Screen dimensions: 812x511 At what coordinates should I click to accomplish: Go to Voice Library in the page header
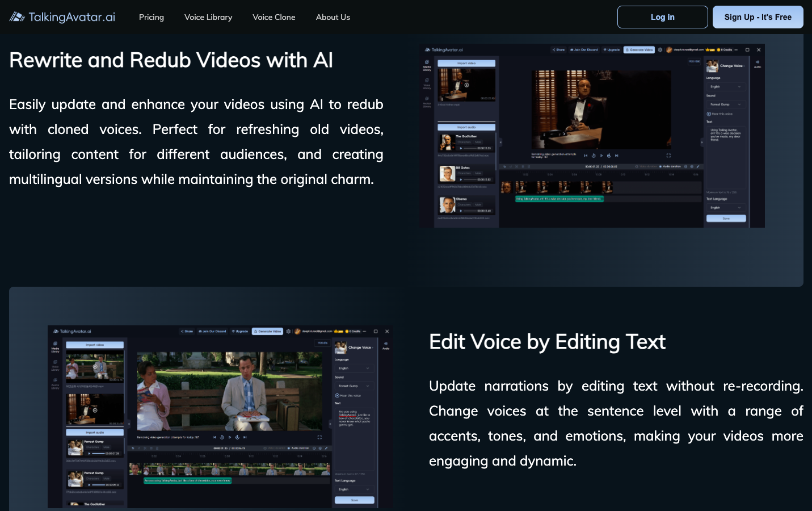pyautogui.click(x=208, y=17)
